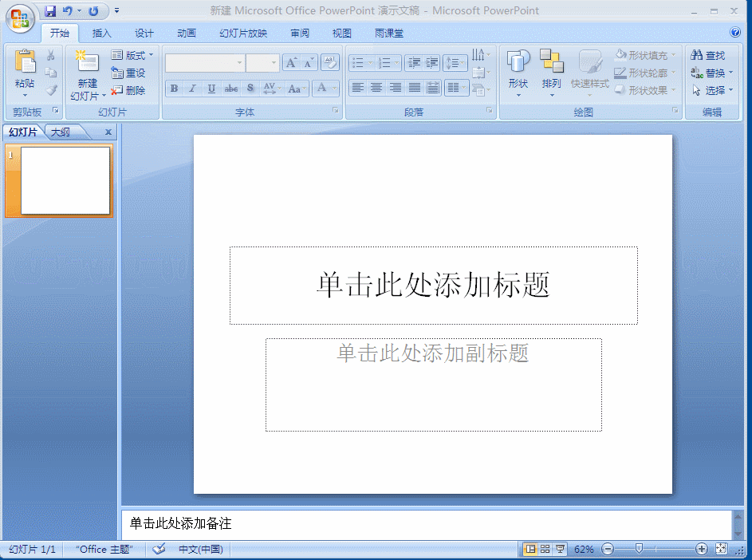
Task: Open the font size dropdown
Action: pyautogui.click(x=272, y=62)
